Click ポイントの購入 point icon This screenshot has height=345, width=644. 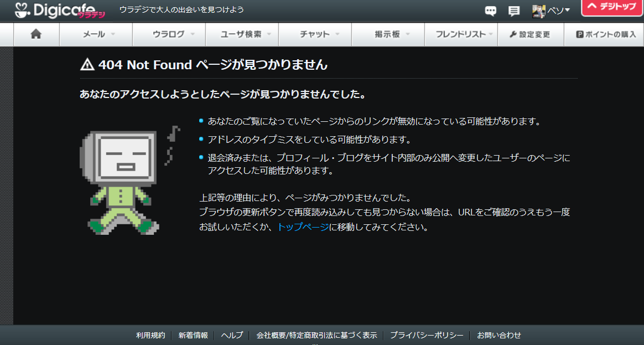(579, 34)
